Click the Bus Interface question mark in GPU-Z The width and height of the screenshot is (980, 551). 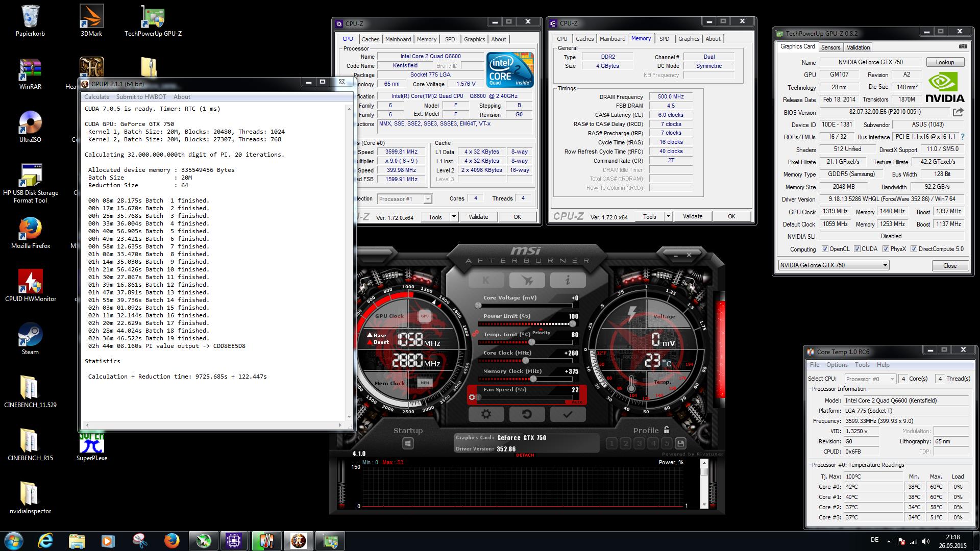pyautogui.click(x=963, y=137)
